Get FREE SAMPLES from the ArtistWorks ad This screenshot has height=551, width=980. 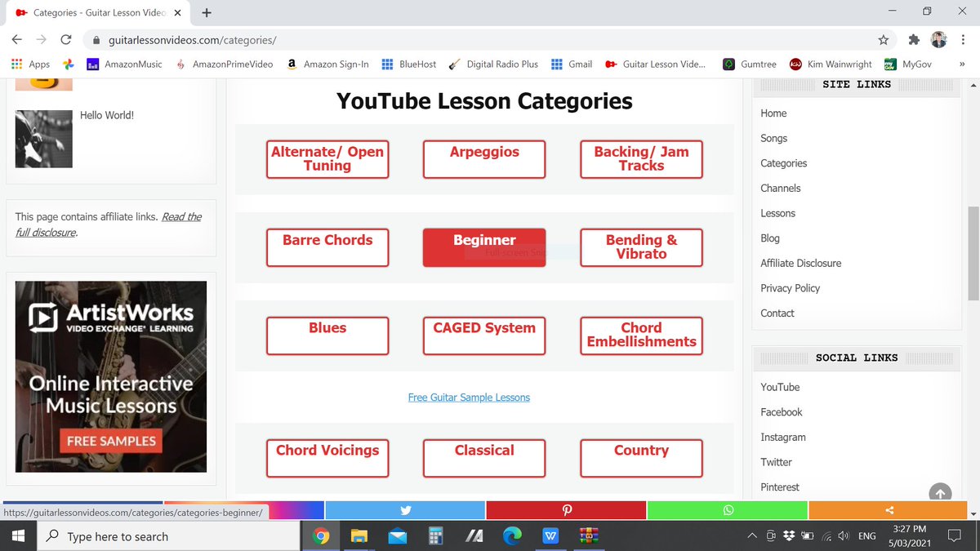(x=110, y=440)
